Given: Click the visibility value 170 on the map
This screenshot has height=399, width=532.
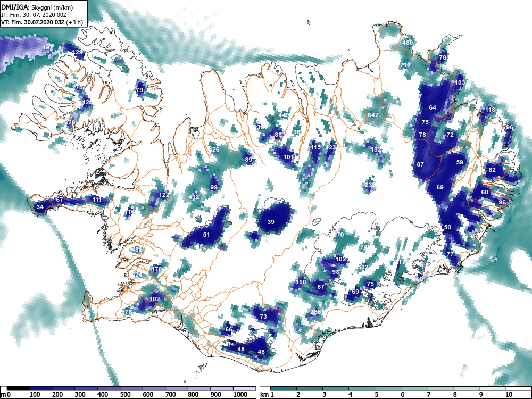Looking at the screenshot, I should coord(156,269).
